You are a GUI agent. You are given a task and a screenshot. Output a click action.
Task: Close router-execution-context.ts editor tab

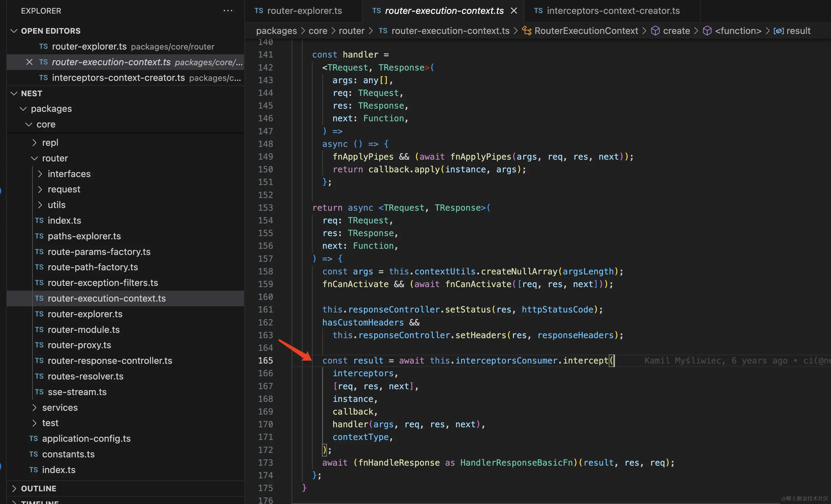[x=514, y=11]
